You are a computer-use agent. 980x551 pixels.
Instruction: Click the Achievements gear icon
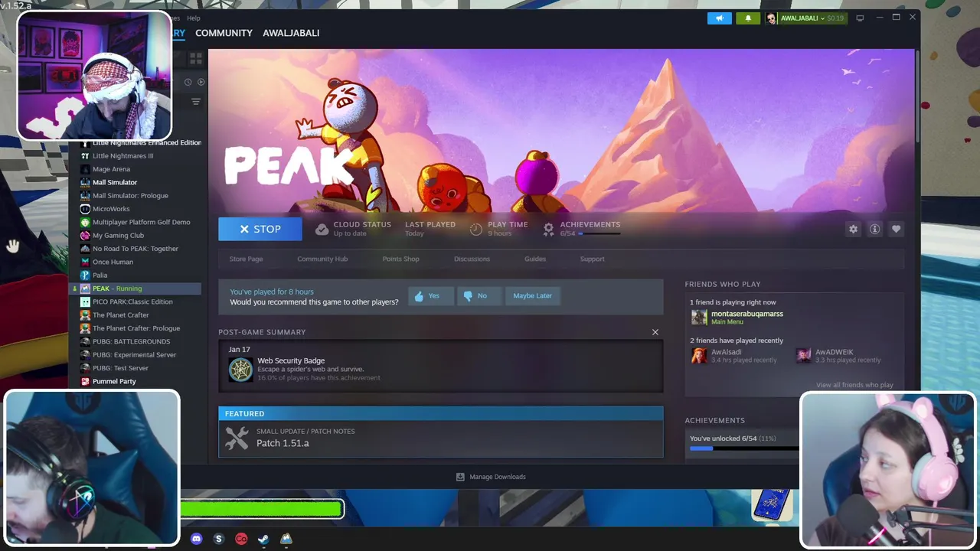tap(548, 229)
